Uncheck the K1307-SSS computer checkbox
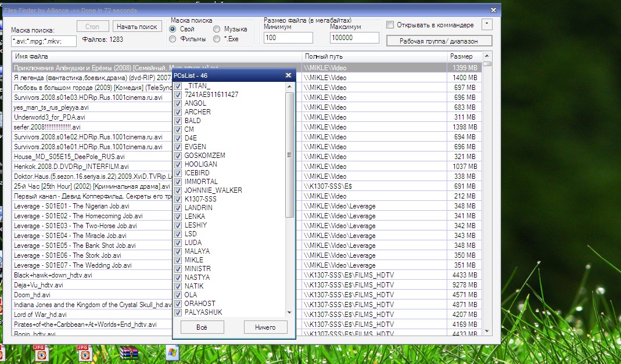621x364 pixels. coord(178,199)
